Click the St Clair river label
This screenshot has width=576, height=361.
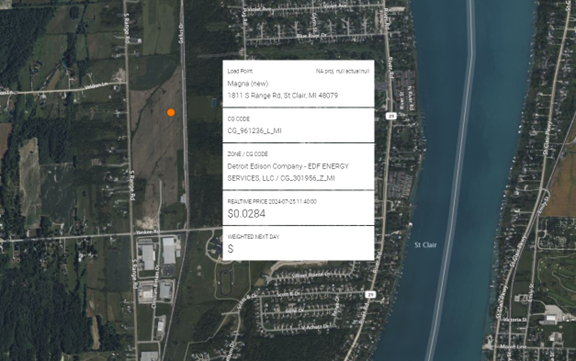click(425, 245)
